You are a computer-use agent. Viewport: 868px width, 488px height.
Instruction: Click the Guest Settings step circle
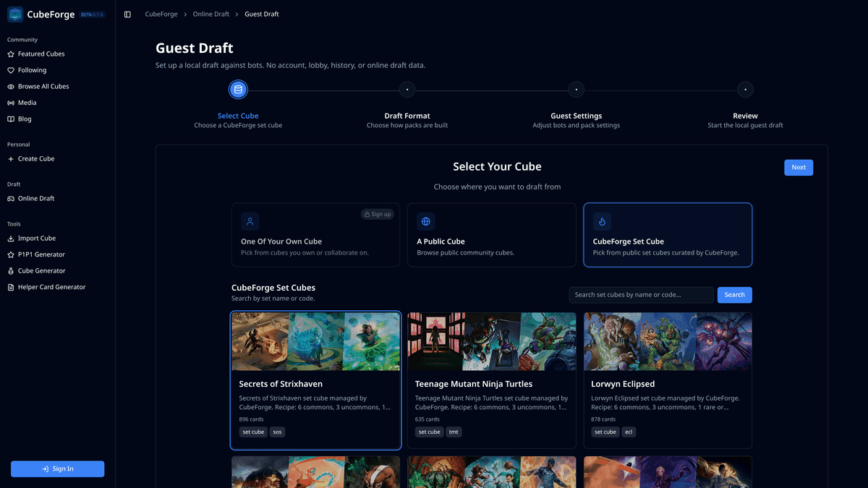coord(576,90)
